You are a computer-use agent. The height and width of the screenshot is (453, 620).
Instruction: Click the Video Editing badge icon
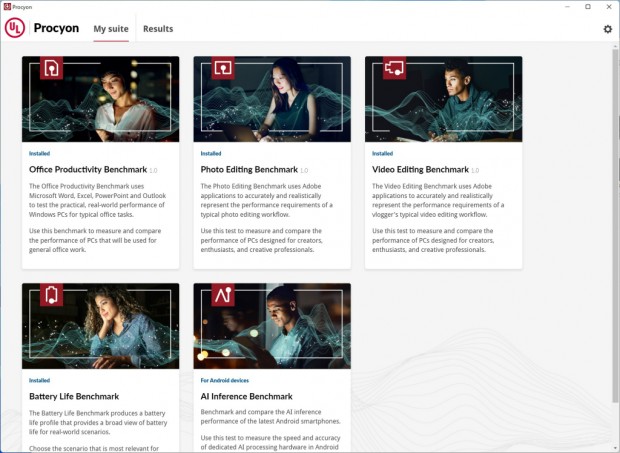pyautogui.click(x=394, y=68)
